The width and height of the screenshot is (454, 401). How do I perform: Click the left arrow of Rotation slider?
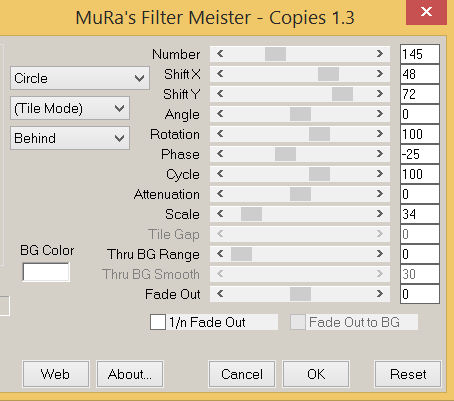[220, 134]
